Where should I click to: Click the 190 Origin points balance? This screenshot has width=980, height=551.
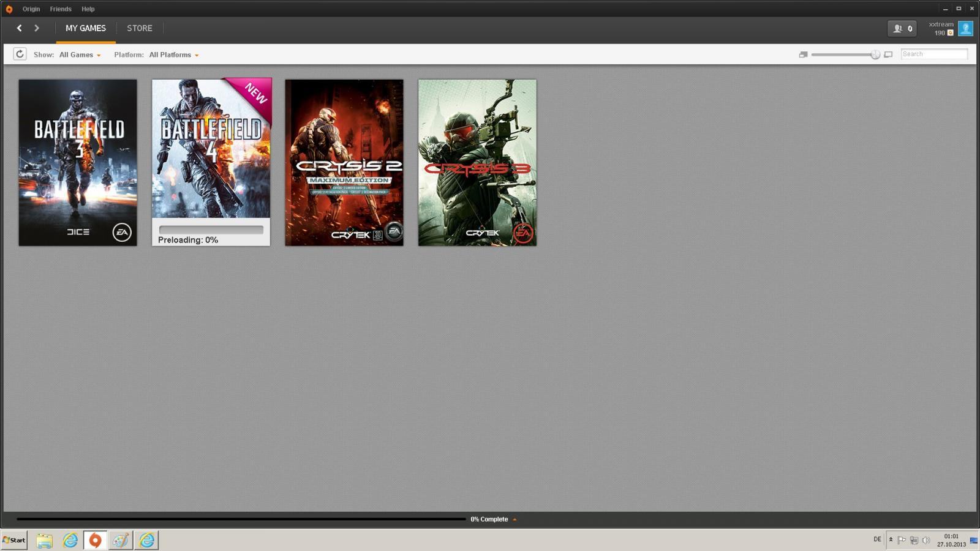pos(944,33)
